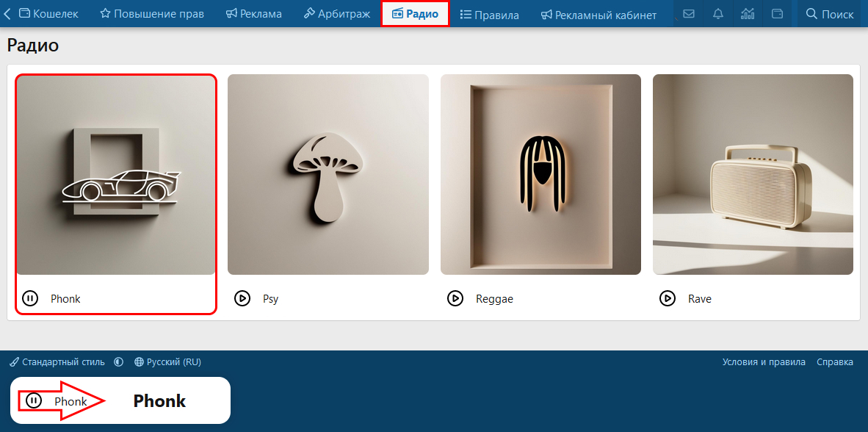This screenshot has width=868, height=432.
Task: Open the Арбитраж section
Action: pos(337,14)
